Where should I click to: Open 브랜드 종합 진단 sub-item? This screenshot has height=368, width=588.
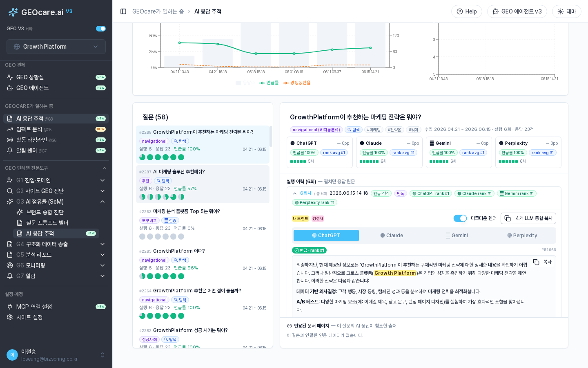click(56, 212)
